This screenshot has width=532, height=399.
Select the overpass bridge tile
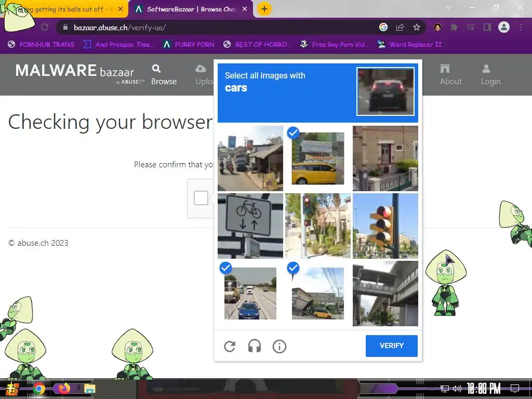tap(385, 294)
